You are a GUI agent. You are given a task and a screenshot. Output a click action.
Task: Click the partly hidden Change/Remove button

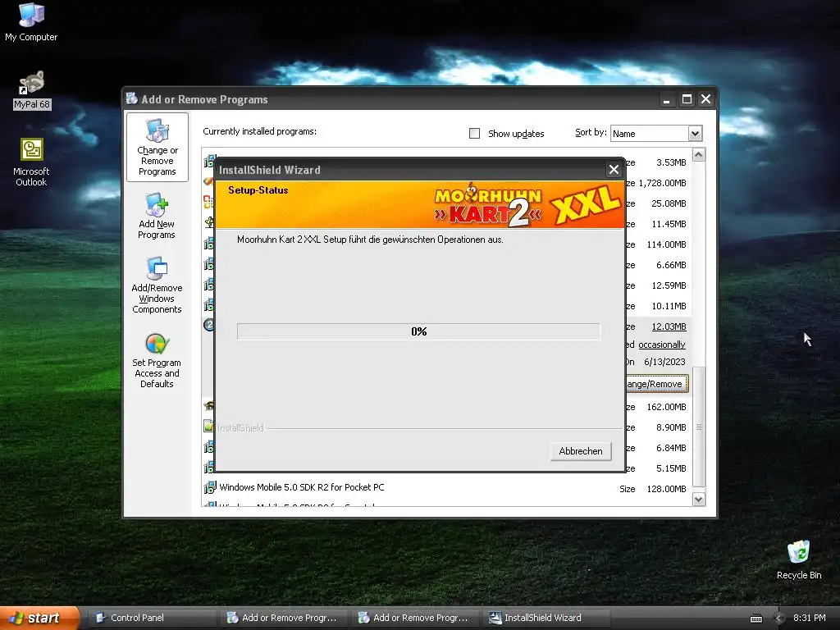pyautogui.click(x=657, y=384)
